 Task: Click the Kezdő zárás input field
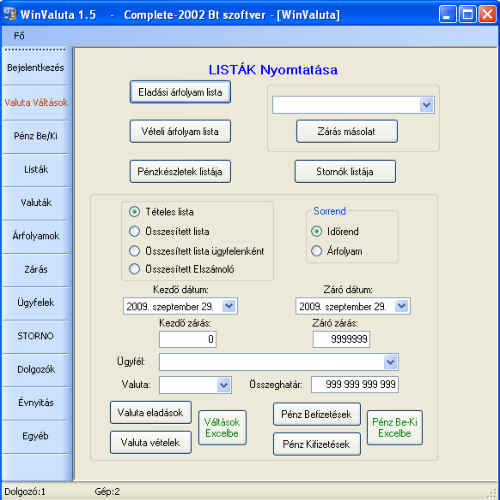(x=188, y=339)
